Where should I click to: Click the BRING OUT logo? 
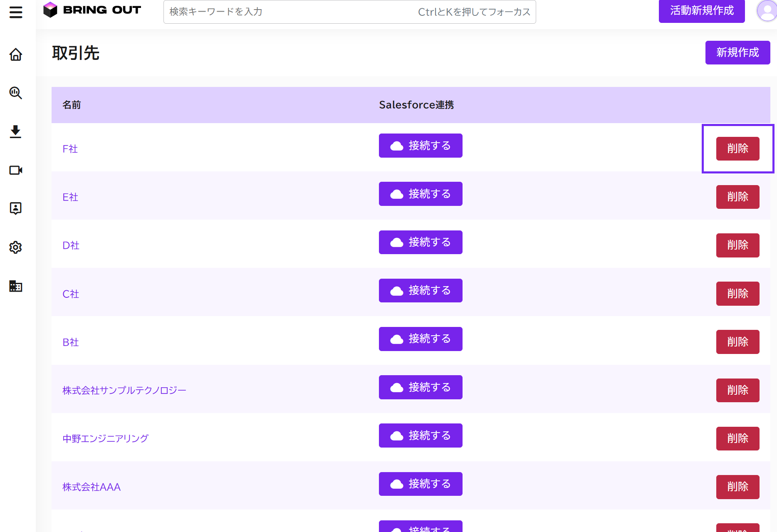[x=92, y=10]
